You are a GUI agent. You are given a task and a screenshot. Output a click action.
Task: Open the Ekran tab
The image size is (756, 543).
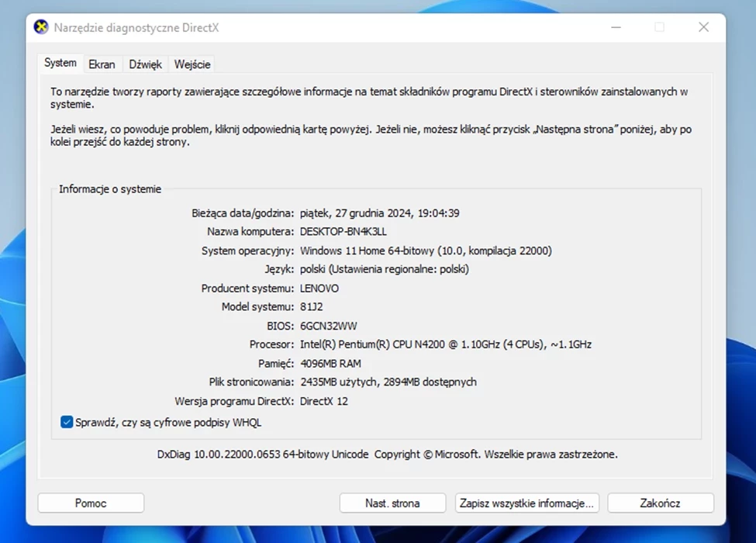click(x=102, y=64)
